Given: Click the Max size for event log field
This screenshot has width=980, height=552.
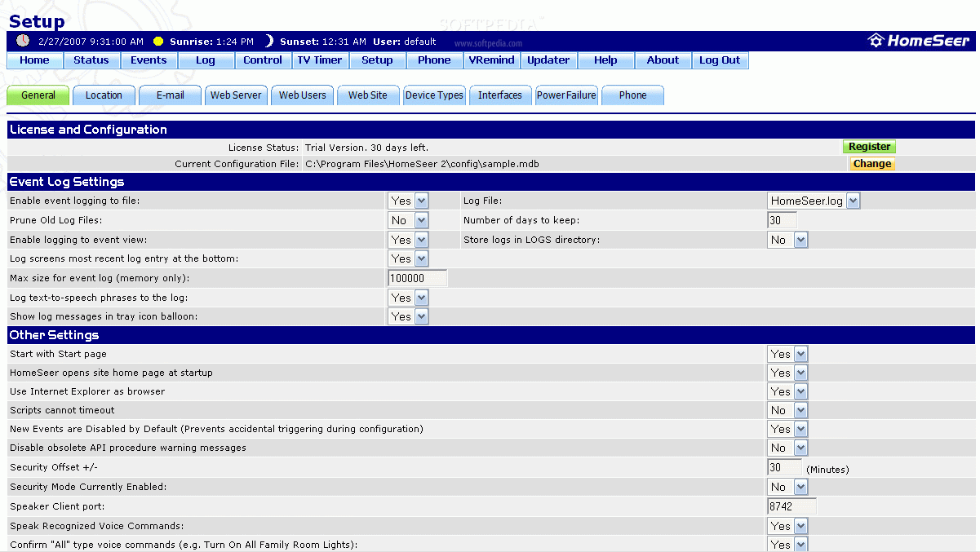Looking at the screenshot, I should point(417,278).
